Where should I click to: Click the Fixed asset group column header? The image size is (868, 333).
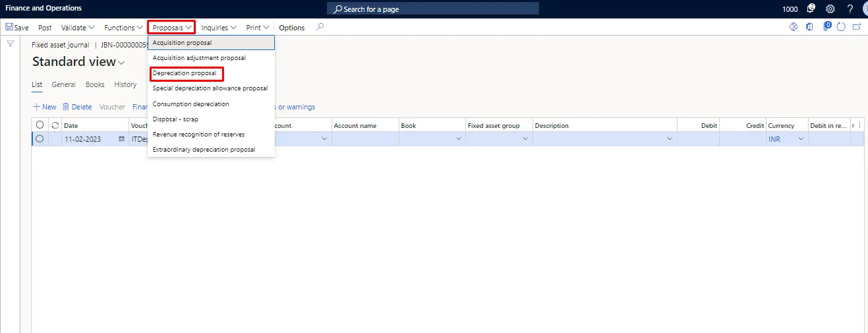[x=499, y=125]
